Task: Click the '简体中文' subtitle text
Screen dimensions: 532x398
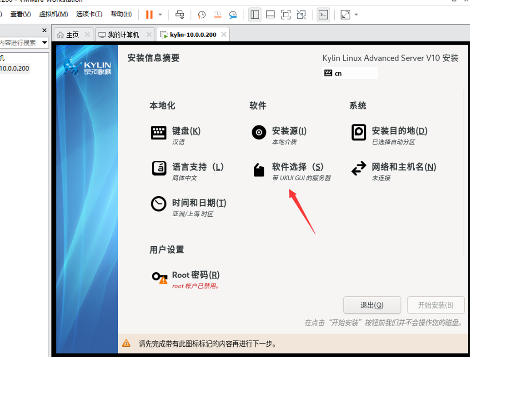Action: [x=185, y=178]
